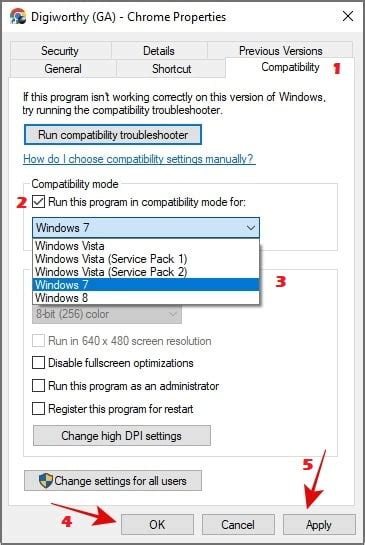Click Change high DPI settings button

[122, 436]
